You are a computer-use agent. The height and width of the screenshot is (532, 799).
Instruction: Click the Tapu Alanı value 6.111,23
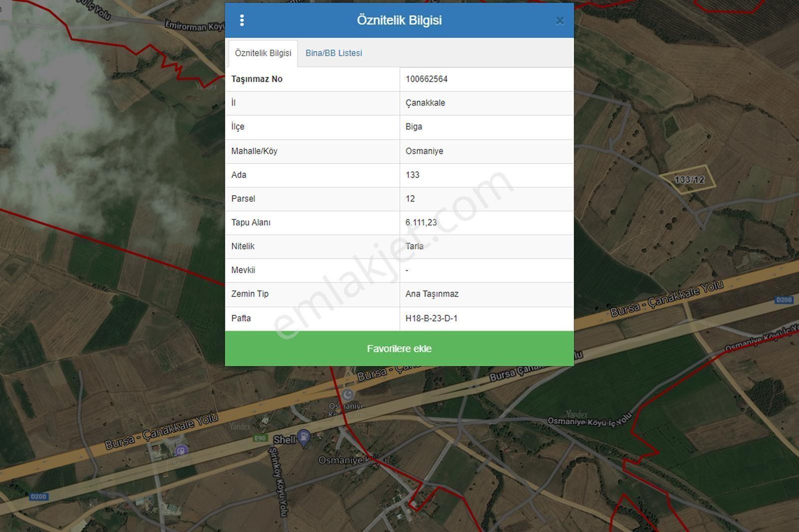pos(421,223)
